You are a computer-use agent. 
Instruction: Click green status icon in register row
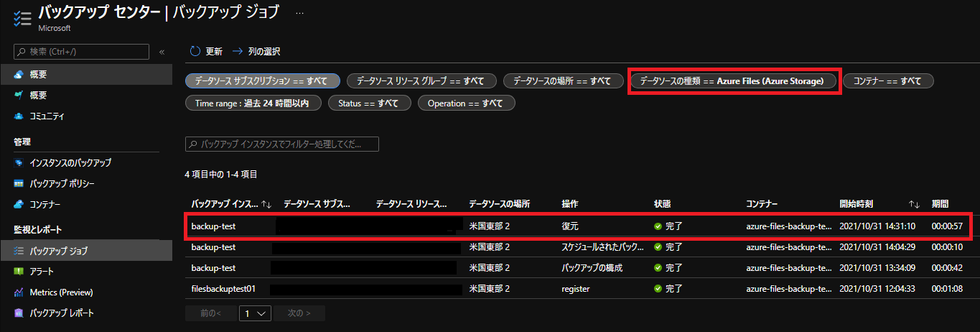click(x=658, y=289)
